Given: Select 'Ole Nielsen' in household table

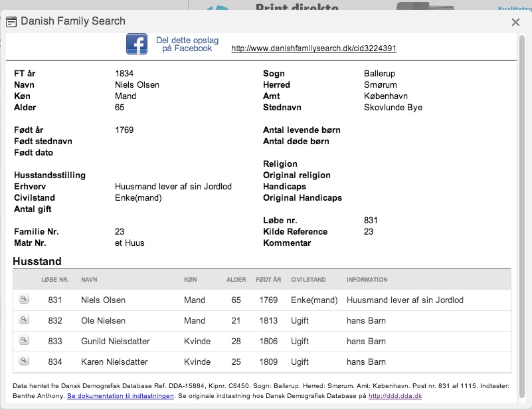Looking at the screenshot, I should [x=103, y=321].
